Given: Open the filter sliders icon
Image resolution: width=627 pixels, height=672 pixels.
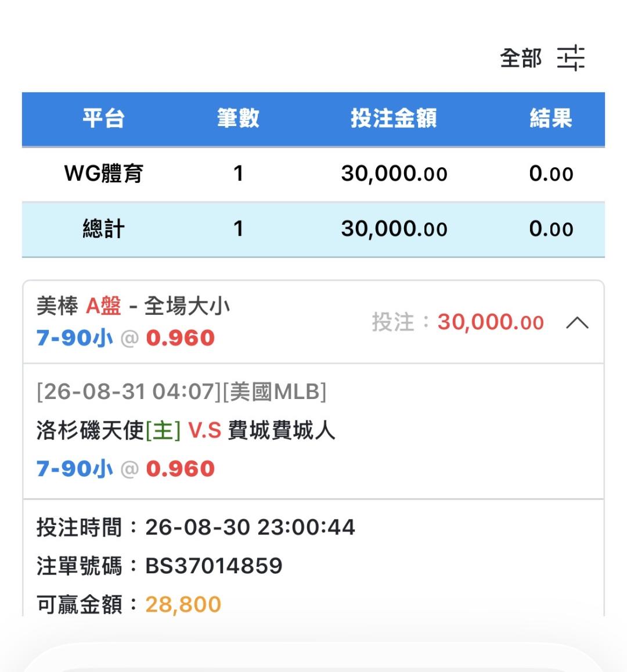Looking at the screenshot, I should point(571,58).
